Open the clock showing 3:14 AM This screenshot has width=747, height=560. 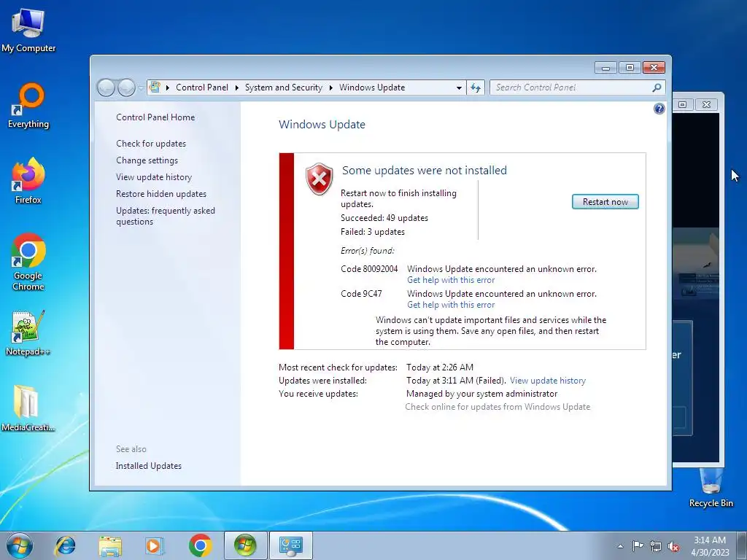click(x=710, y=545)
